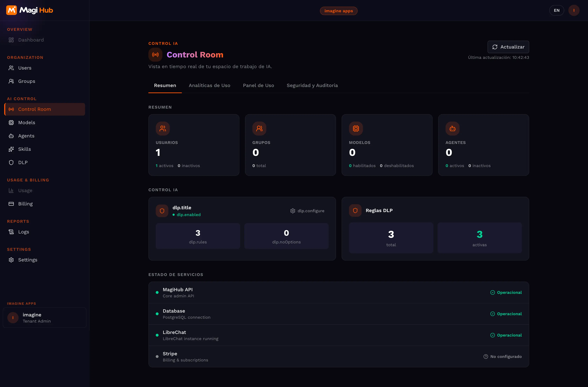Click the DLP shield icon in sidebar
This screenshot has height=387, width=588.
[11, 163]
